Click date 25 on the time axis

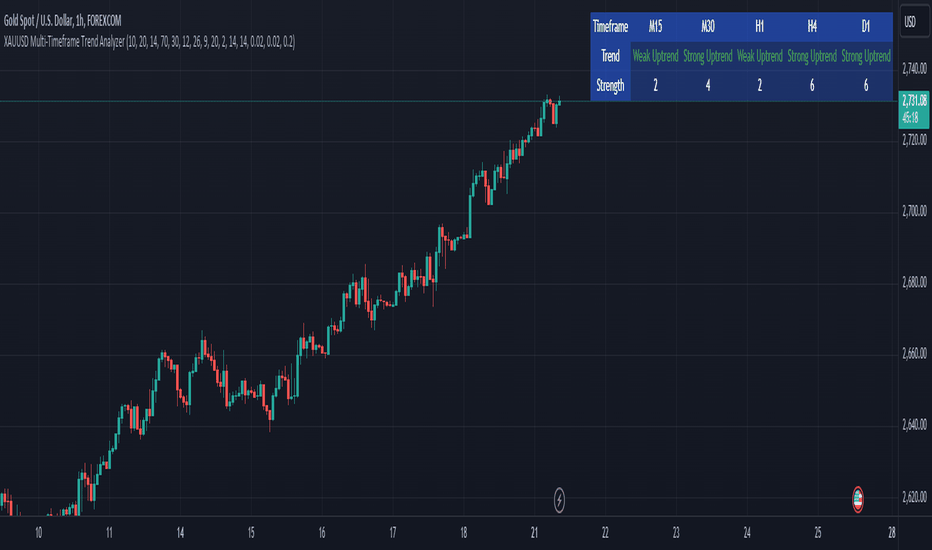[x=818, y=533]
